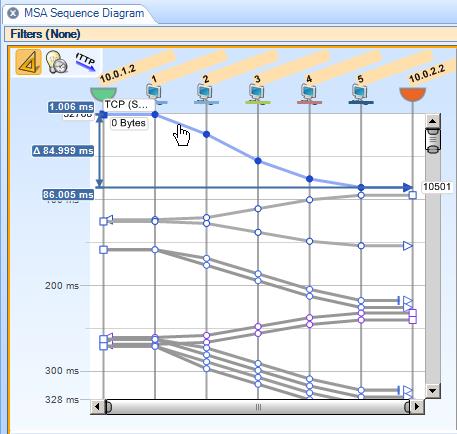Select hop 1 computer node icon

(155, 93)
